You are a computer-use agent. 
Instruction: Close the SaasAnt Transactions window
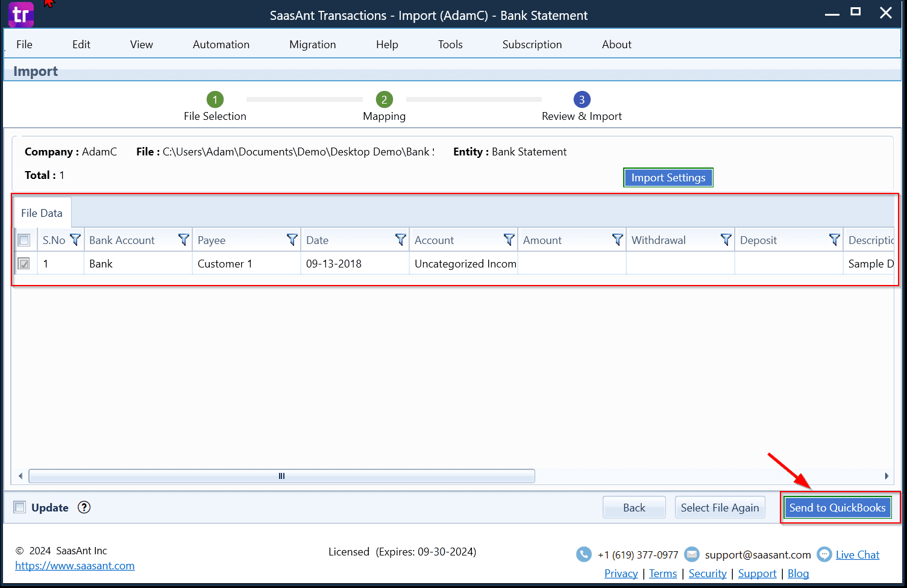click(x=886, y=13)
